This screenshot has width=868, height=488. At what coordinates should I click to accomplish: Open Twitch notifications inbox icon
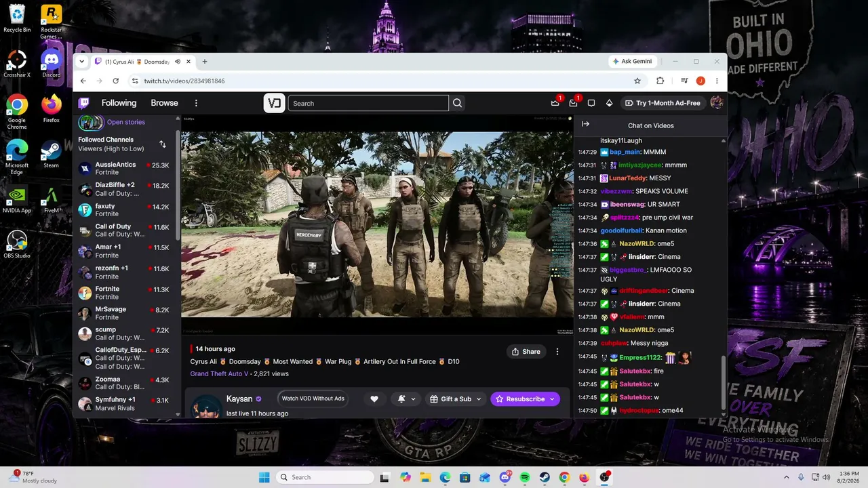[573, 103]
